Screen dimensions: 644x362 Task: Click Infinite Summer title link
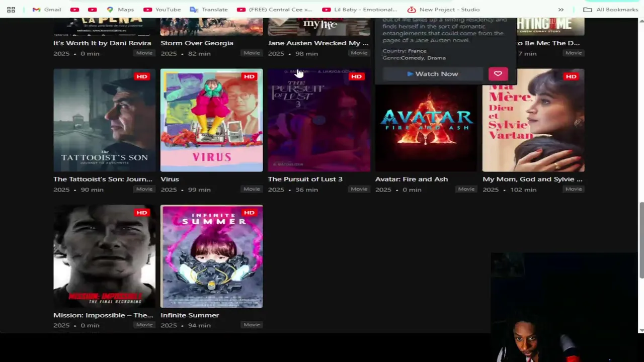(190, 315)
